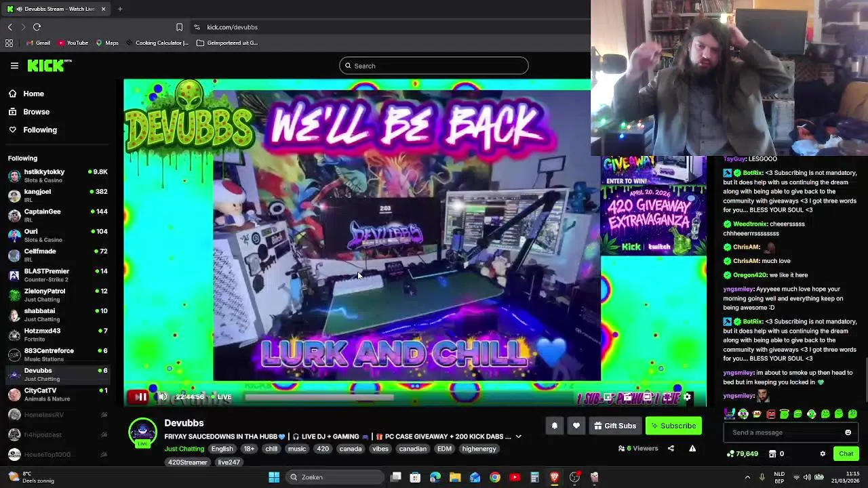Click the share stream icon

[671, 448]
